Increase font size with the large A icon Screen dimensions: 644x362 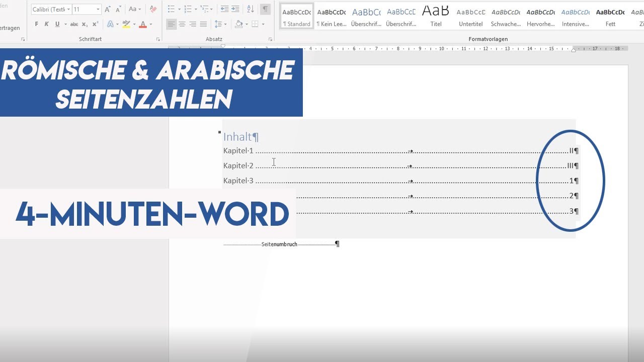(x=108, y=9)
